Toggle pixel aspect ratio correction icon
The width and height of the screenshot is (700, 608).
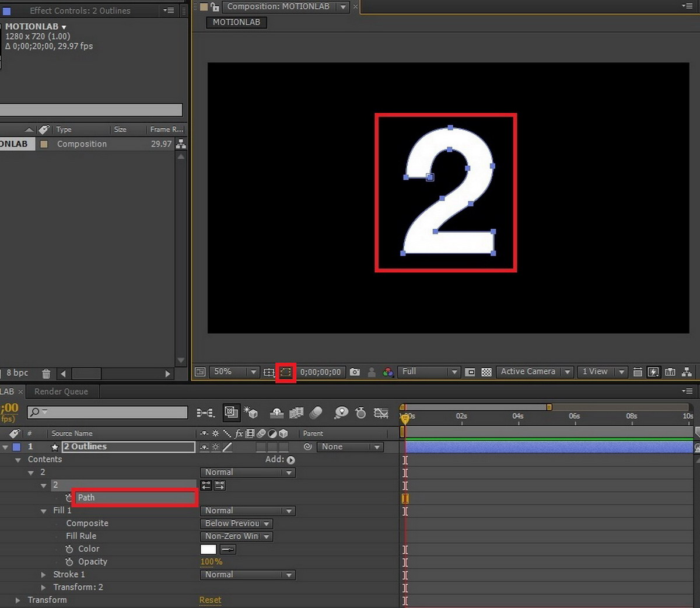pyautogui.click(x=638, y=372)
